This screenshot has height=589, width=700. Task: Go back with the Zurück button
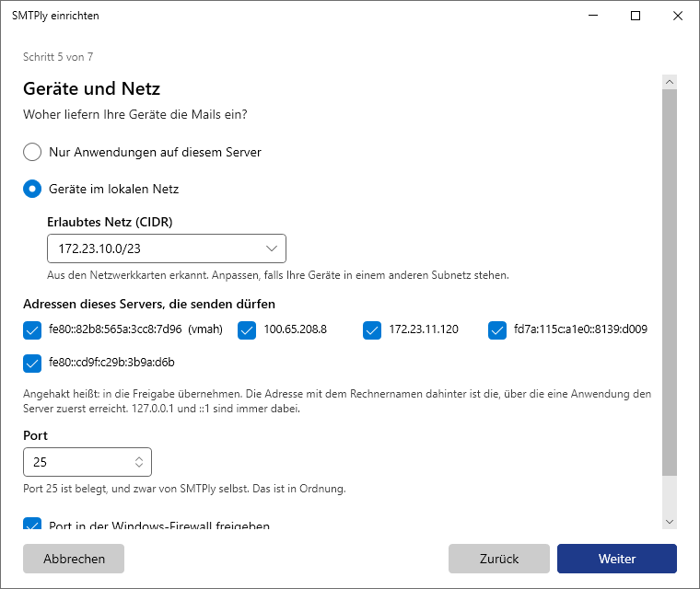point(499,559)
